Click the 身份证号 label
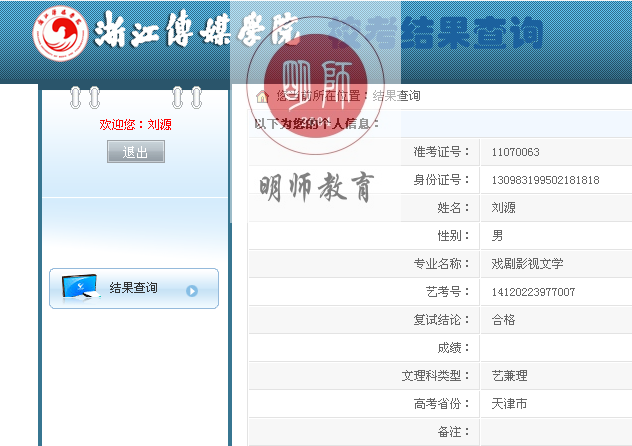The width and height of the screenshot is (632, 446). (442, 179)
